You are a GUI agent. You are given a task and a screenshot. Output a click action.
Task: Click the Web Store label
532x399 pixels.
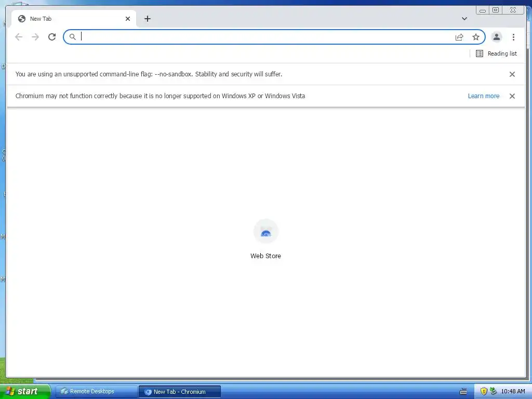tap(265, 256)
